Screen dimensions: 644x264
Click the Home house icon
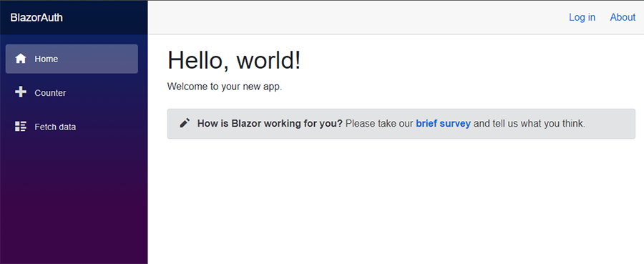point(21,59)
